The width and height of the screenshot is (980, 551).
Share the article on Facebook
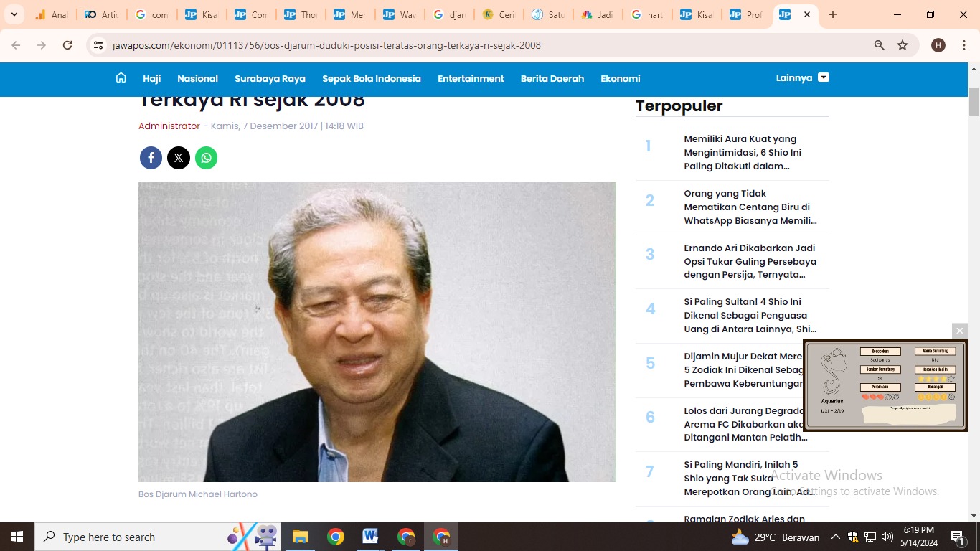pos(151,158)
